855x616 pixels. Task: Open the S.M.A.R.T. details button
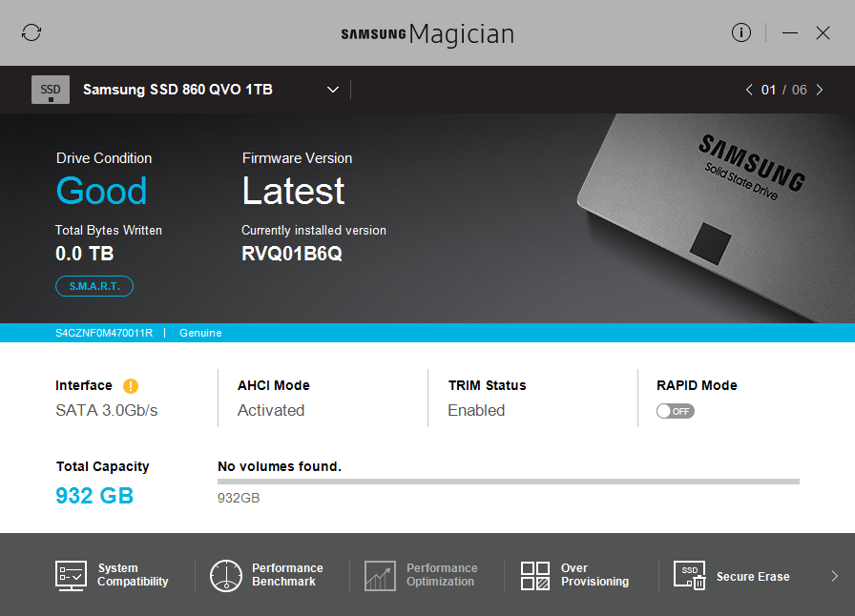[x=94, y=286]
